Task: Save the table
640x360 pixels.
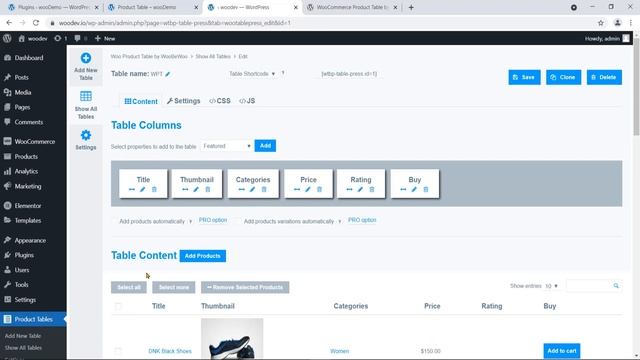Action: [524, 77]
